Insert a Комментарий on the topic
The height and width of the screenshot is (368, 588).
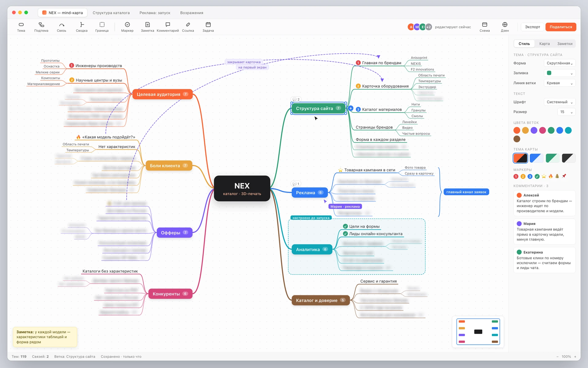coord(168,27)
